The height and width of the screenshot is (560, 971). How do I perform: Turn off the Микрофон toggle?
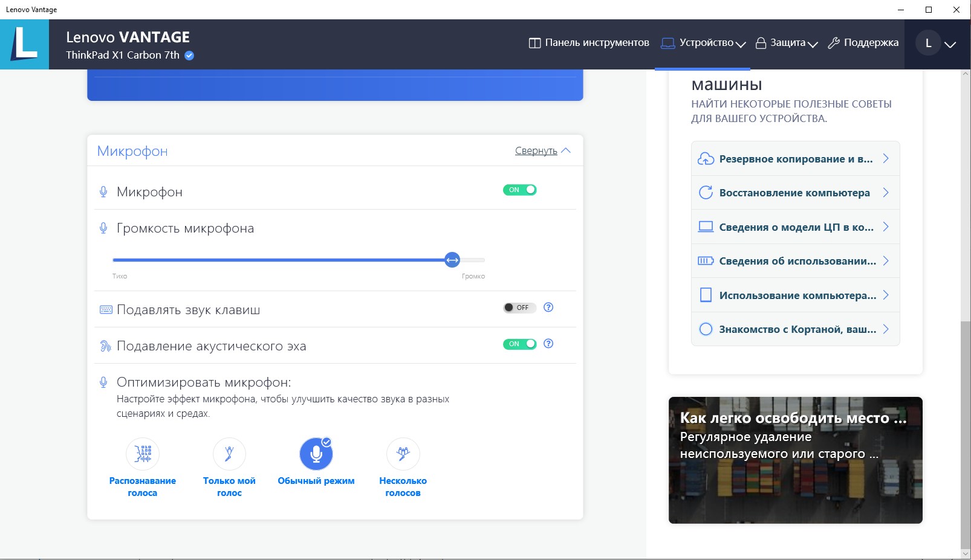(520, 190)
